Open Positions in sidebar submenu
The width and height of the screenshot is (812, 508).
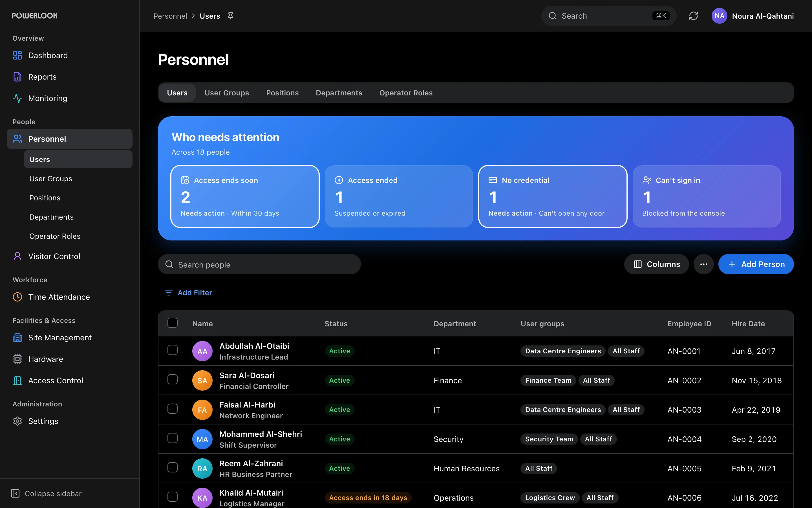click(78, 198)
